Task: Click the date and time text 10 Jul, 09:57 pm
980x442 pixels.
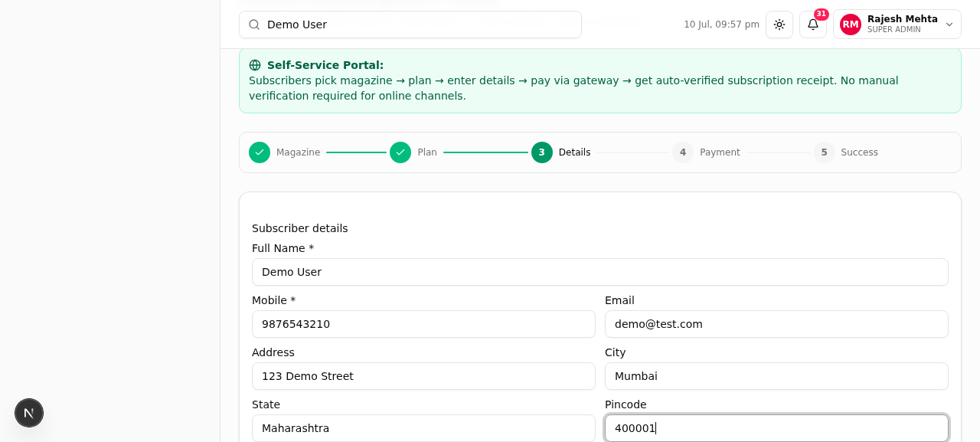Action: point(721,25)
